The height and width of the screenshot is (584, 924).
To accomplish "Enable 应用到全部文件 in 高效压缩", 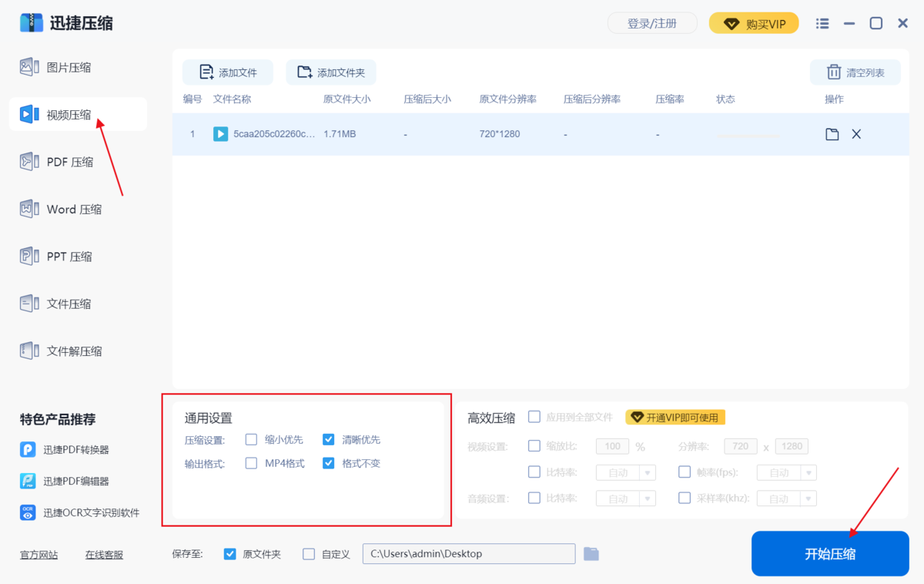I will tap(534, 417).
